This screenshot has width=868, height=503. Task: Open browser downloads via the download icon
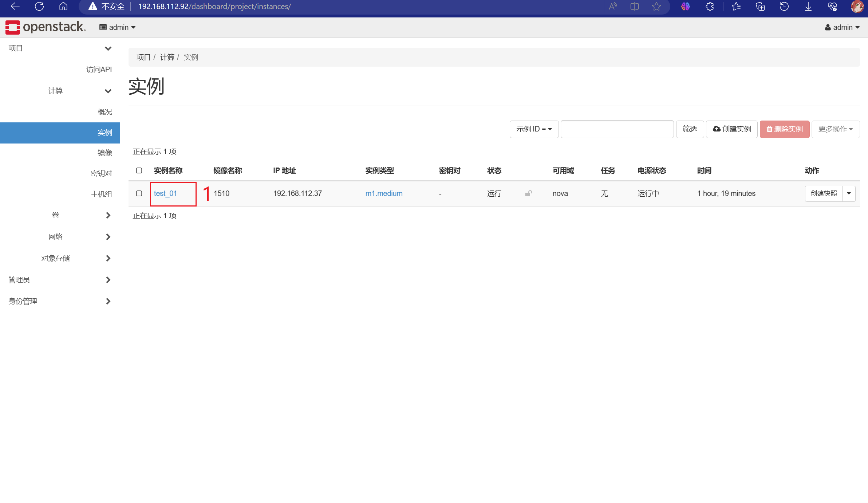coord(808,6)
